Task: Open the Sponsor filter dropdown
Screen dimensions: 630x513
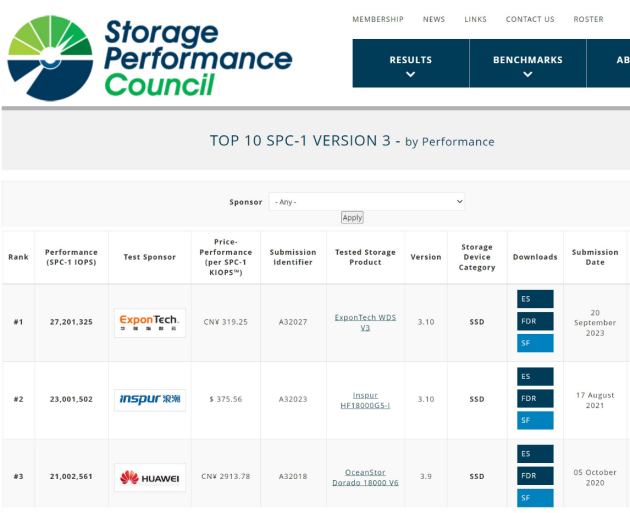Action: pyautogui.click(x=367, y=202)
